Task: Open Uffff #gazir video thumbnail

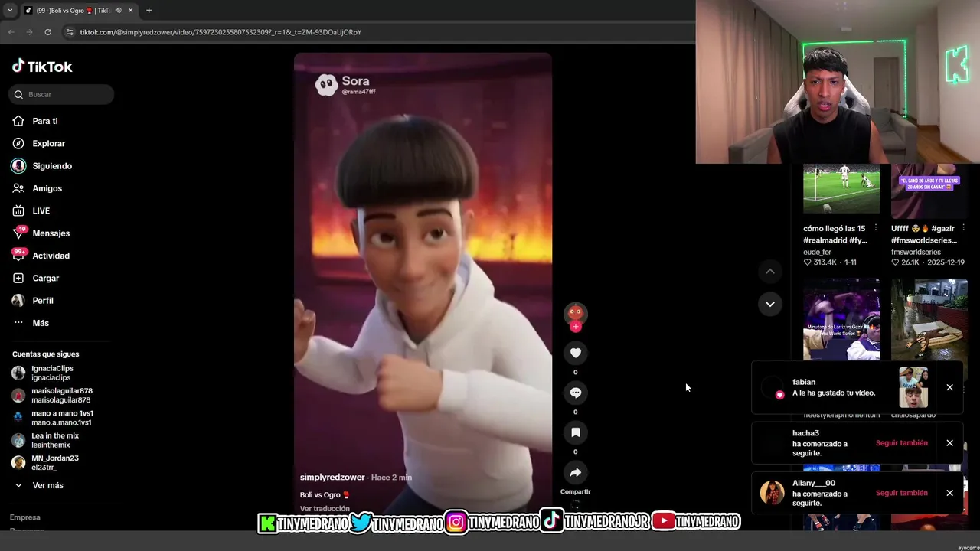Action: click(x=929, y=191)
